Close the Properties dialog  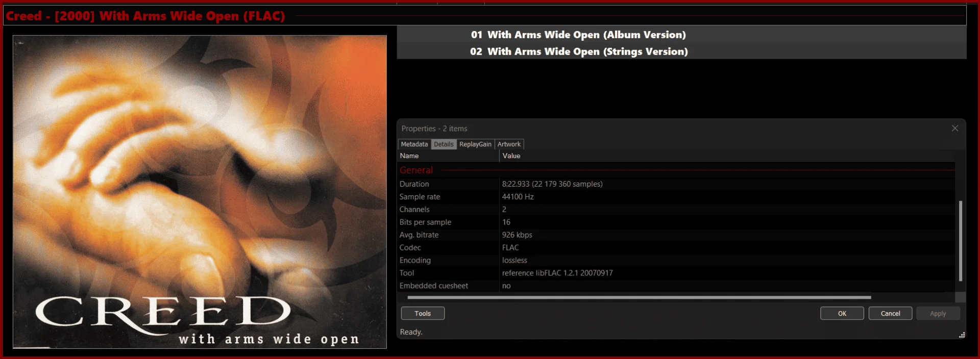(955, 129)
